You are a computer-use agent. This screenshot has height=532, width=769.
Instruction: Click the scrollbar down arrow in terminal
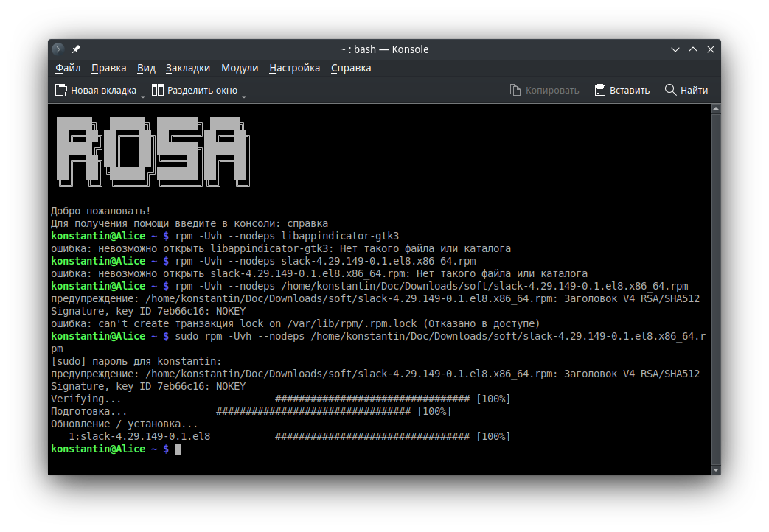click(x=714, y=469)
